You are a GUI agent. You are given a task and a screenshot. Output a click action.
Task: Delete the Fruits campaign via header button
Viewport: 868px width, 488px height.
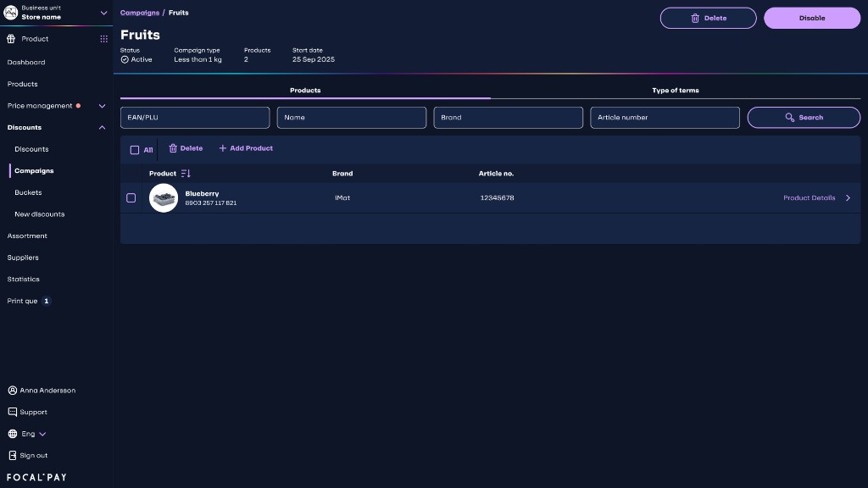(x=708, y=19)
